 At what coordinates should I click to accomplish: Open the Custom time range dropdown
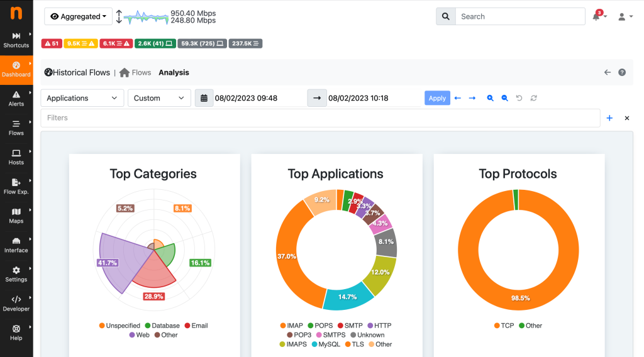click(x=159, y=98)
